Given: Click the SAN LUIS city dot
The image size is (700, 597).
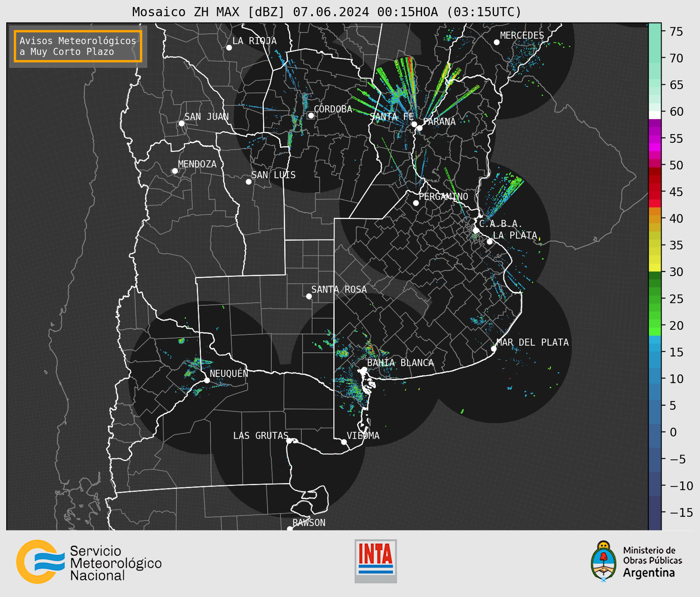Looking at the screenshot, I should pos(249,182).
